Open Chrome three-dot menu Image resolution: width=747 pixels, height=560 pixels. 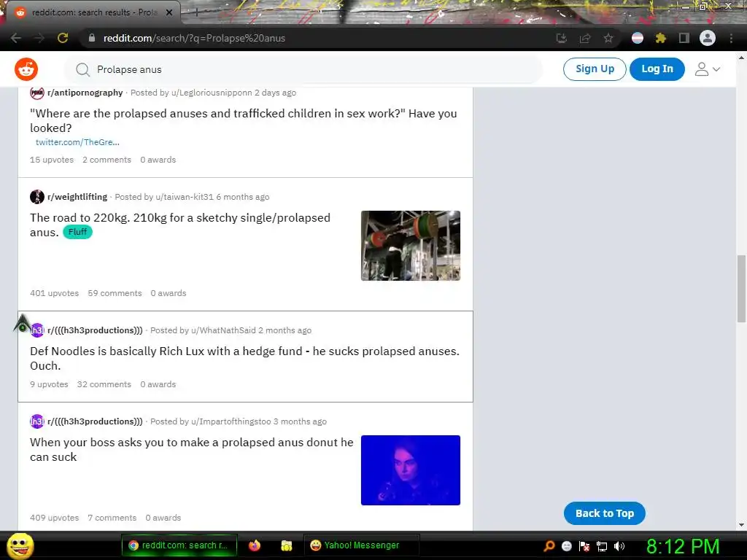731,38
